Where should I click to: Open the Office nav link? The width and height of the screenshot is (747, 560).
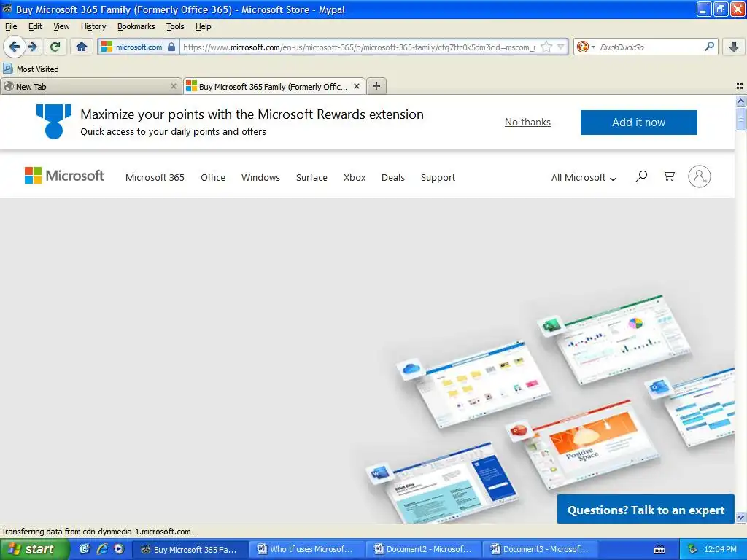point(213,178)
